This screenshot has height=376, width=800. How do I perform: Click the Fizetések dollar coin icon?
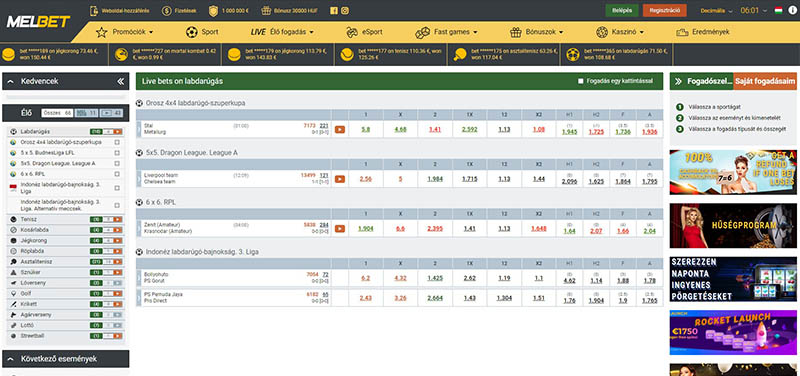click(166, 11)
